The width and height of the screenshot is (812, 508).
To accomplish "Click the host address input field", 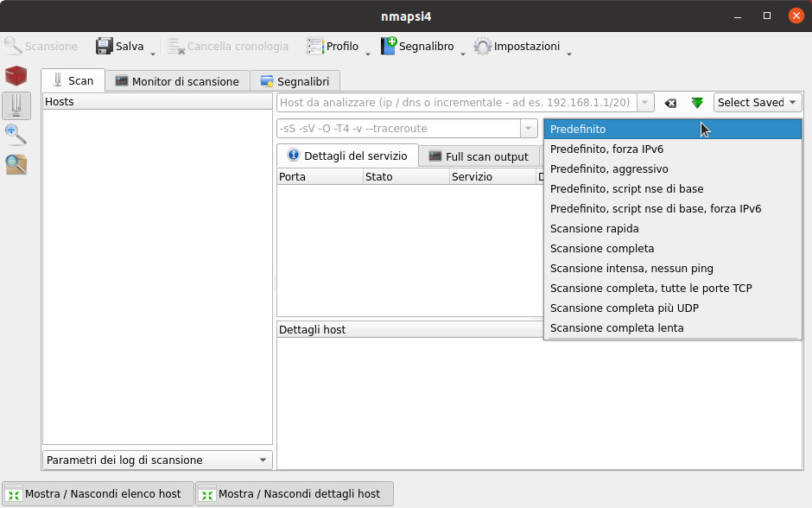I will [x=457, y=103].
